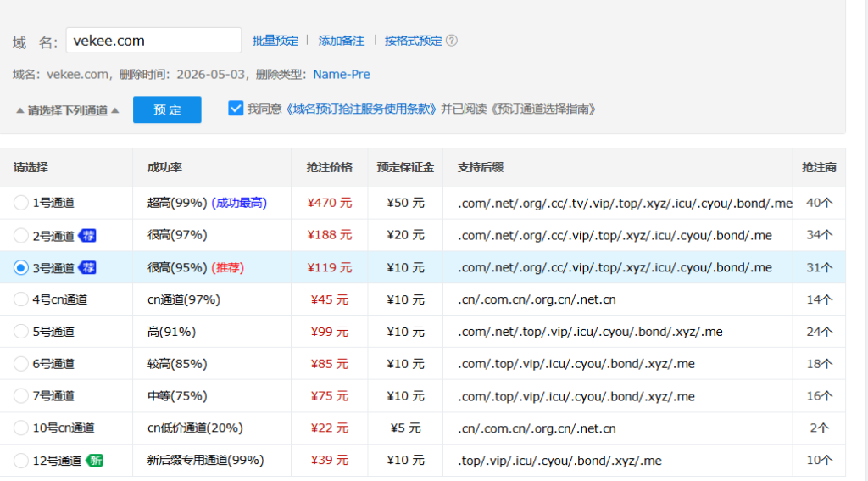Image resolution: width=868 pixels, height=481 pixels.
Task: Click the 10个 registrar count
Action: (x=819, y=461)
